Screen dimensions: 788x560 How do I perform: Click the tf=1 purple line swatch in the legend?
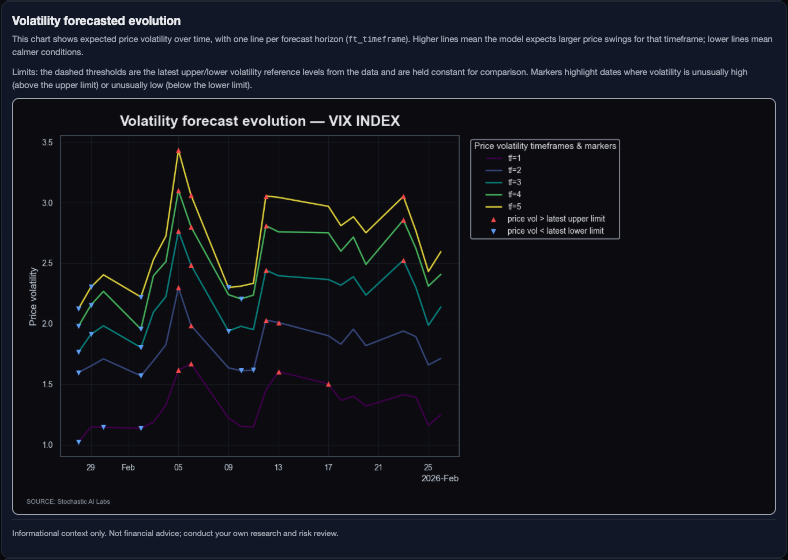pos(493,158)
